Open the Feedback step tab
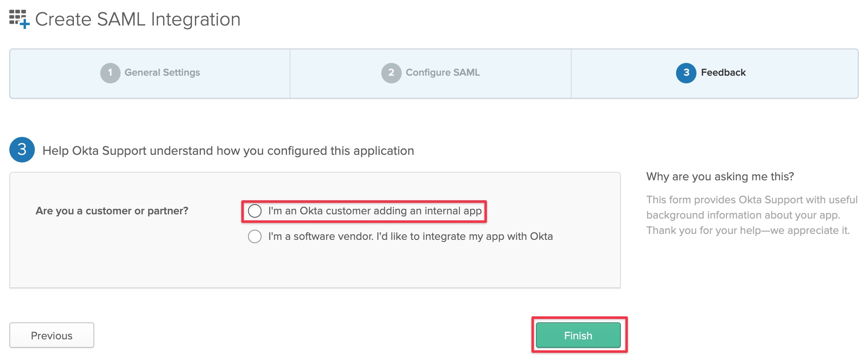The height and width of the screenshot is (364, 868). click(x=715, y=73)
